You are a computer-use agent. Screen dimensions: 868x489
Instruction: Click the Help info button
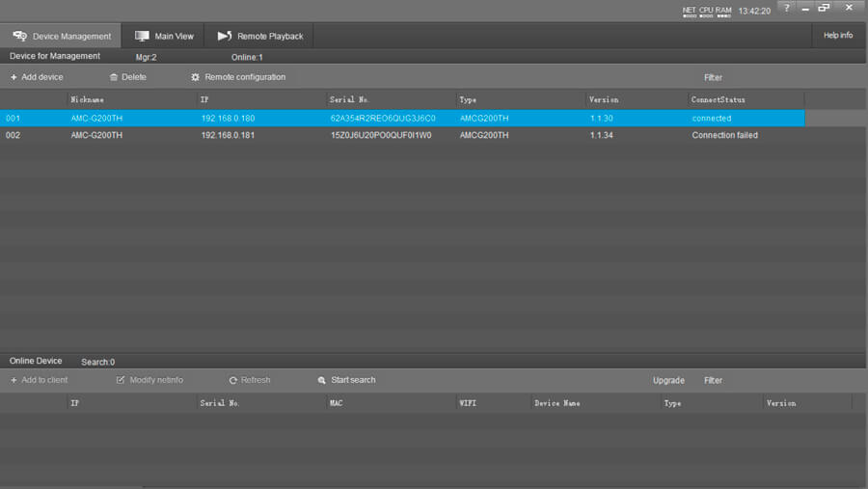coord(837,36)
